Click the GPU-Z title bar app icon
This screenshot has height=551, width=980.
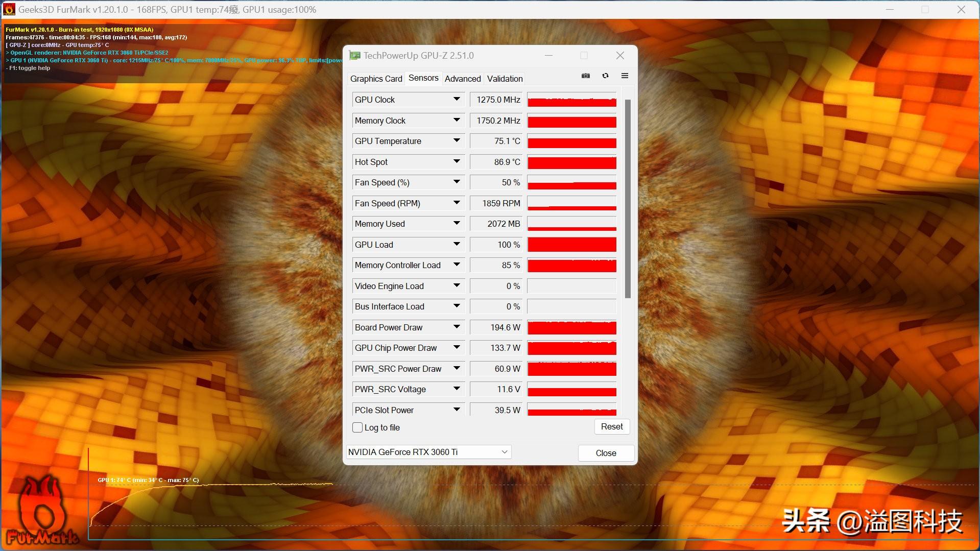[x=354, y=56]
